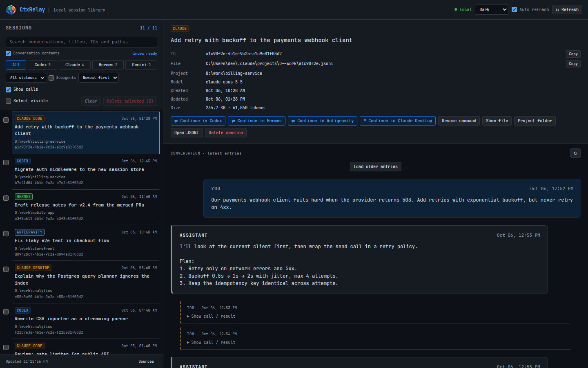588x368 pixels.
Task: Open the Explain why Postgres query planner session
Action: point(86,282)
